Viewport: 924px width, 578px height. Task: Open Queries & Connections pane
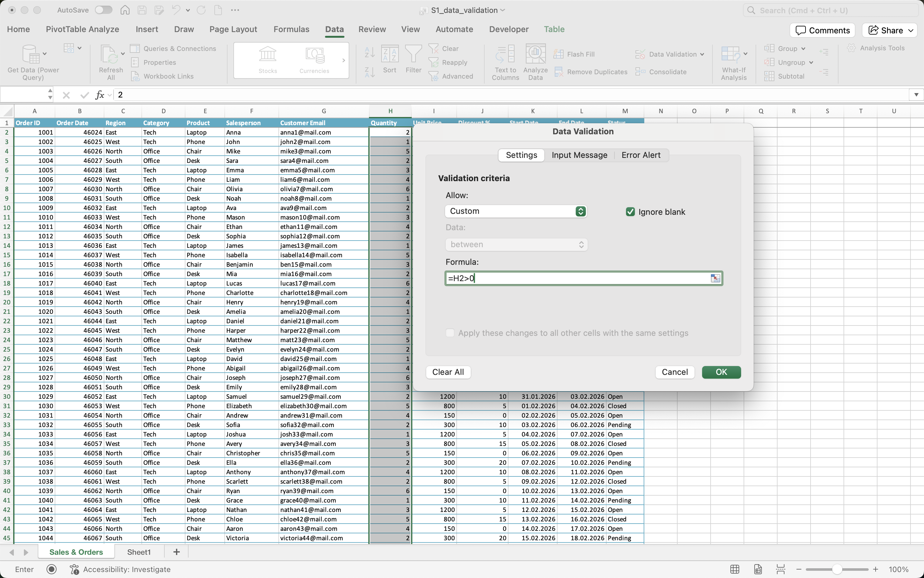173,48
